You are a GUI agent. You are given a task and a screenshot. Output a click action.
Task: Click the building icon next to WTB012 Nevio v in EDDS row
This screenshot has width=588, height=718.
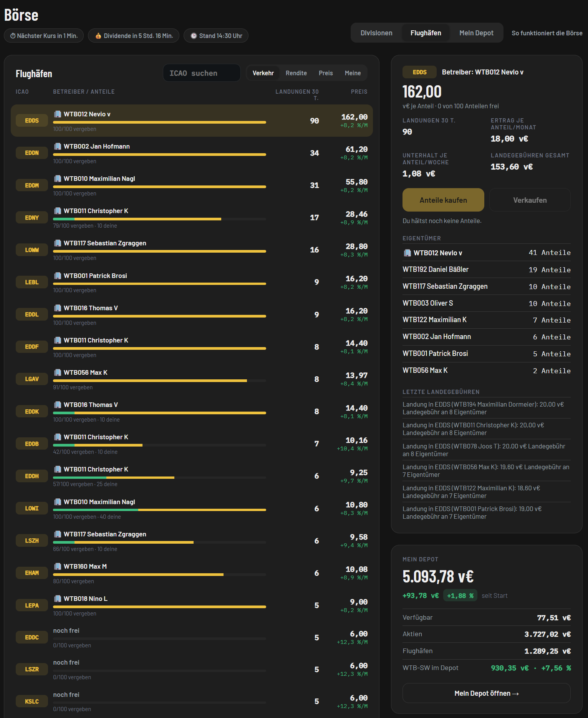click(58, 114)
